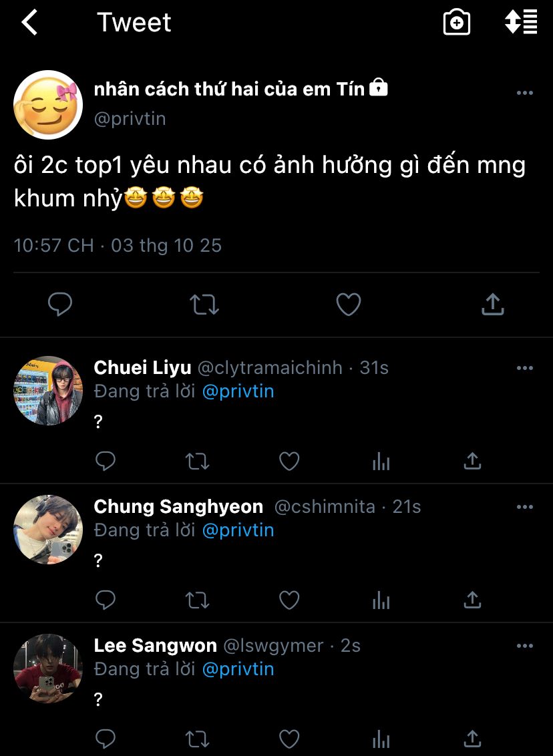Open more options on Chuei Liyu's reply
Screen dimensions: 553x756
(x=525, y=368)
